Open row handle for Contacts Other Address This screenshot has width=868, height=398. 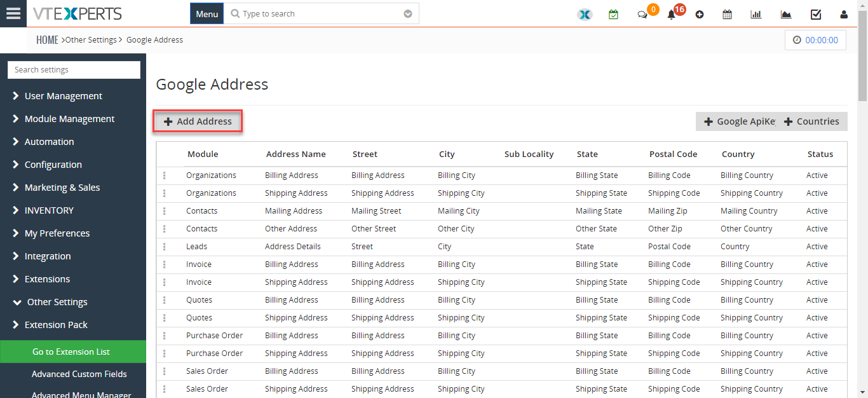click(165, 229)
